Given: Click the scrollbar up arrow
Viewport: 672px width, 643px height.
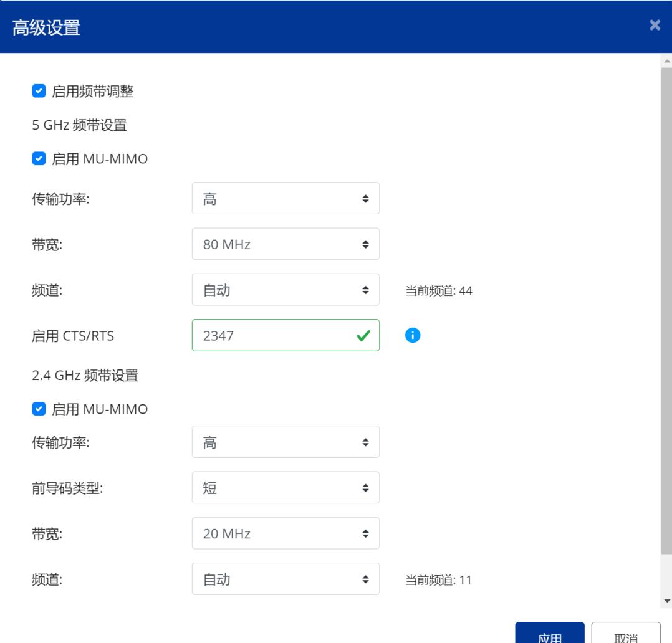Looking at the screenshot, I should point(666,60).
